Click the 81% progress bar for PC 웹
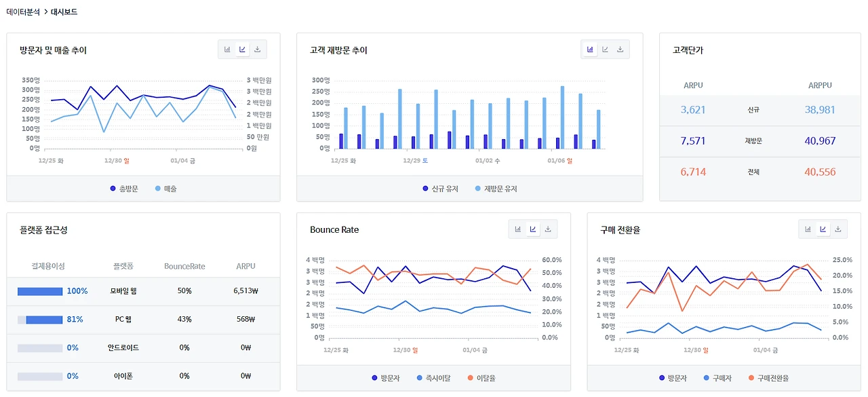The width and height of the screenshot is (868, 397). coord(40,320)
